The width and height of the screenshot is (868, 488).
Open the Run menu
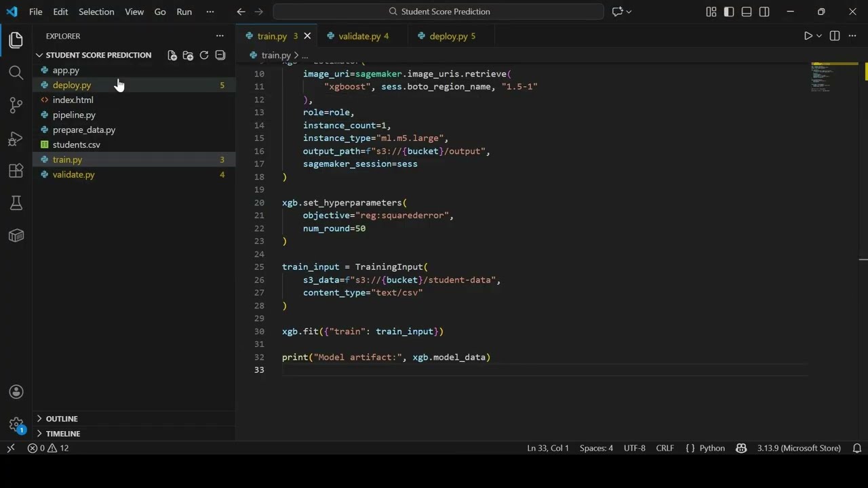point(184,12)
